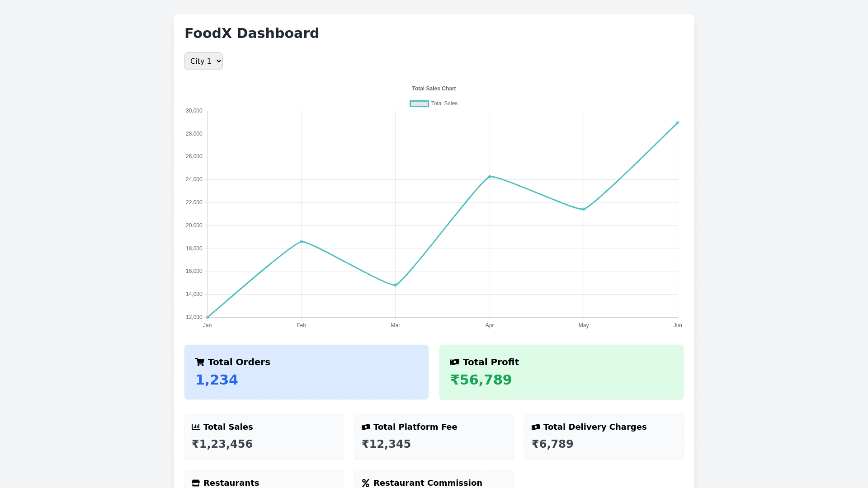
Task: Click the Mar data point on the line
Action: 396,285
